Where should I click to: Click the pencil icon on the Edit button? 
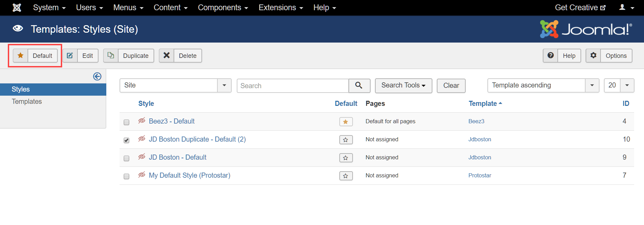point(70,55)
